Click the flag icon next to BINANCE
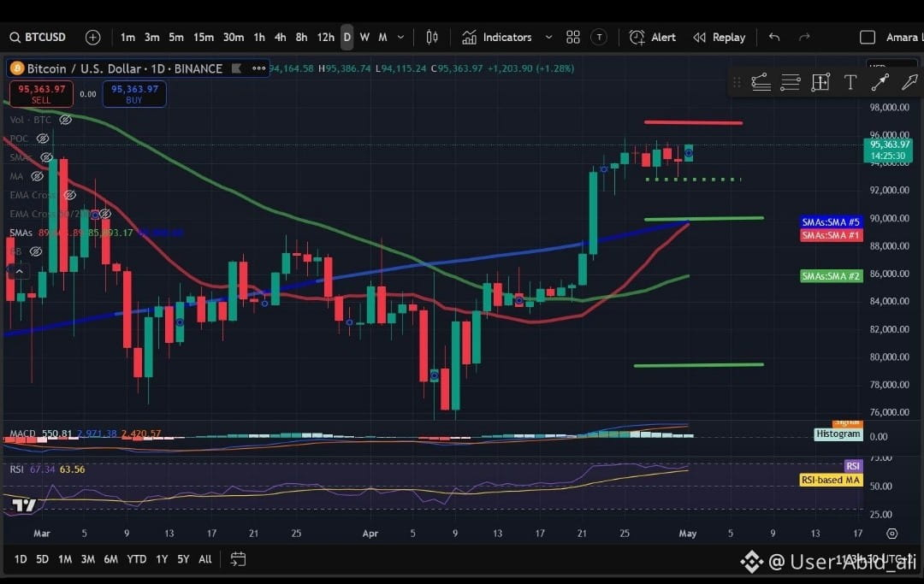Image resolution: width=924 pixels, height=584 pixels. [236, 68]
